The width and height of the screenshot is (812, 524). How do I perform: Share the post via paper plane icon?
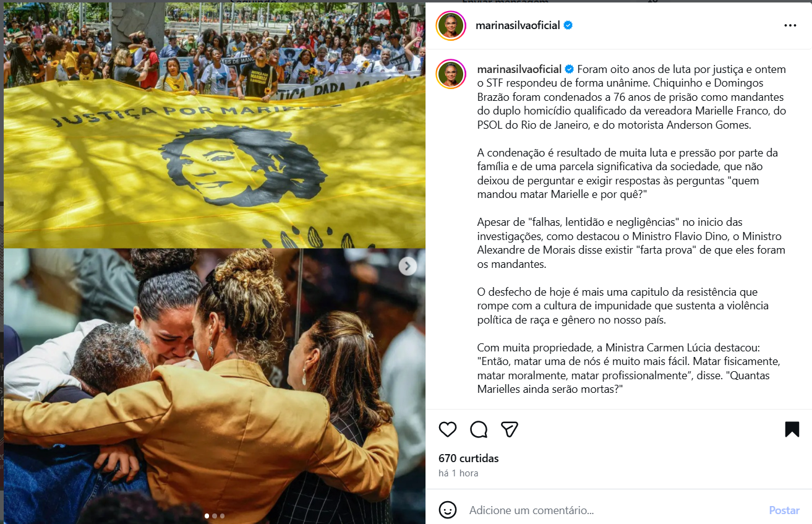[510, 429]
